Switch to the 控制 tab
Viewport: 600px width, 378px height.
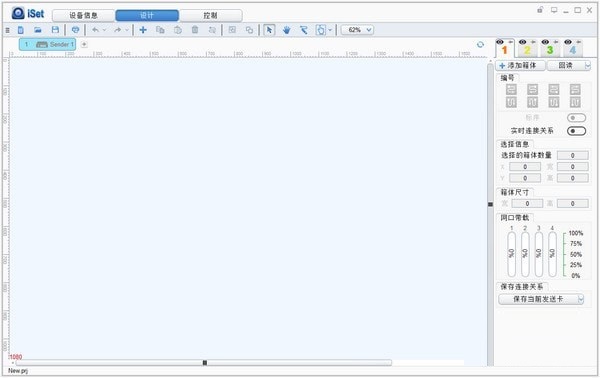click(210, 16)
